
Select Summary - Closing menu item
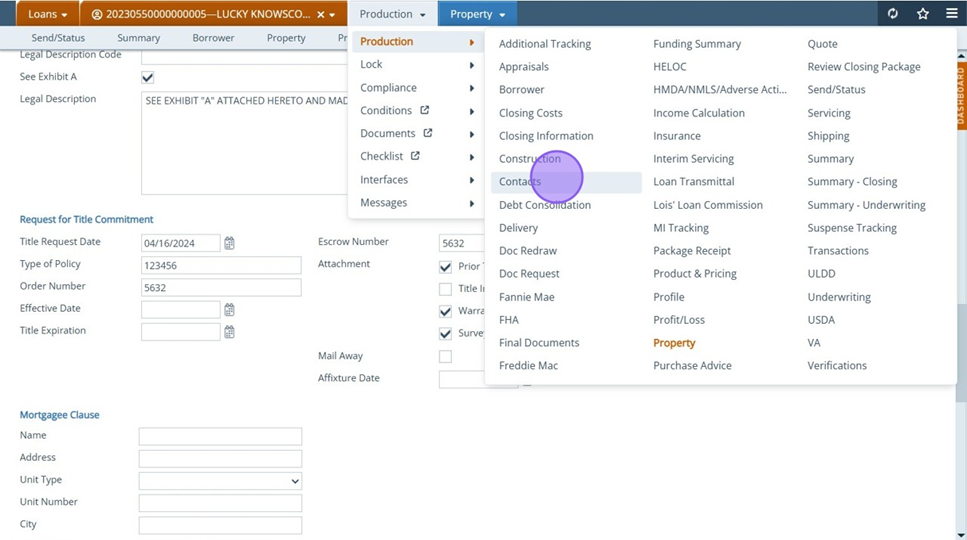tap(852, 182)
